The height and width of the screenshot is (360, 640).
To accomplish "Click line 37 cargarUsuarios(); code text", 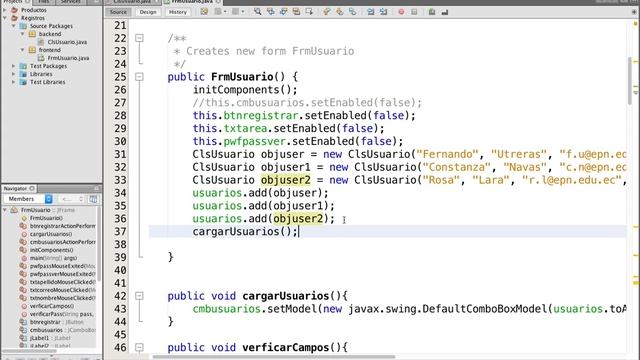I will tap(245, 231).
